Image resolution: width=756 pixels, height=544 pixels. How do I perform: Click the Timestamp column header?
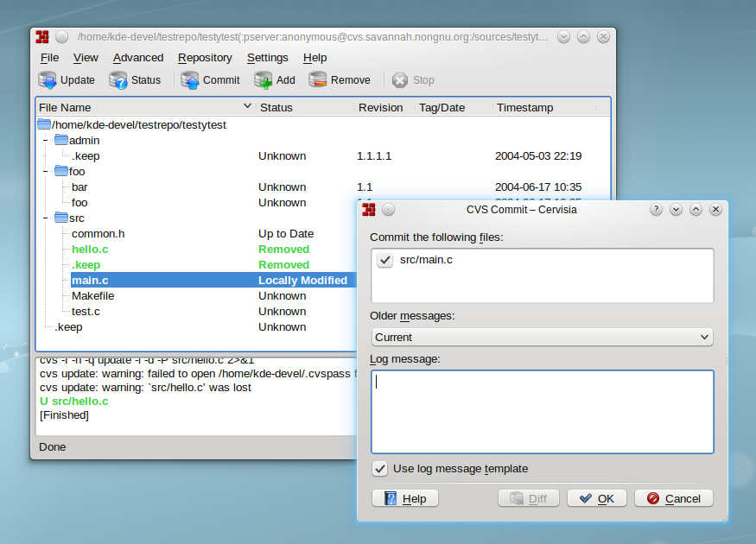[525, 107]
